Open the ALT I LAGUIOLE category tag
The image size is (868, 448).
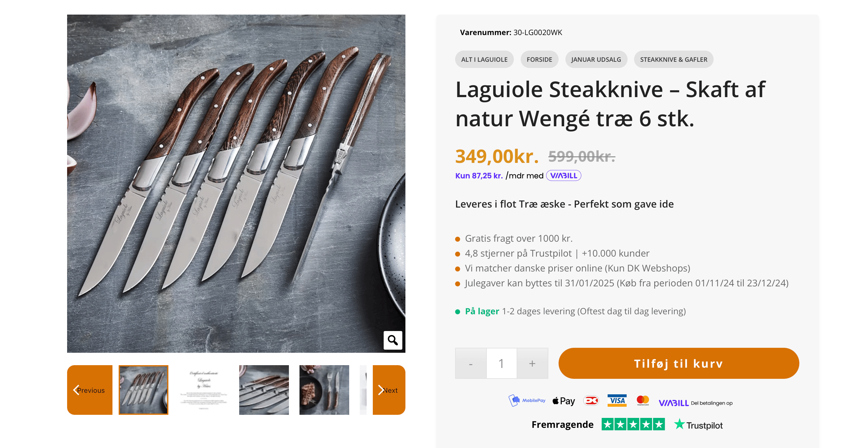coord(484,60)
